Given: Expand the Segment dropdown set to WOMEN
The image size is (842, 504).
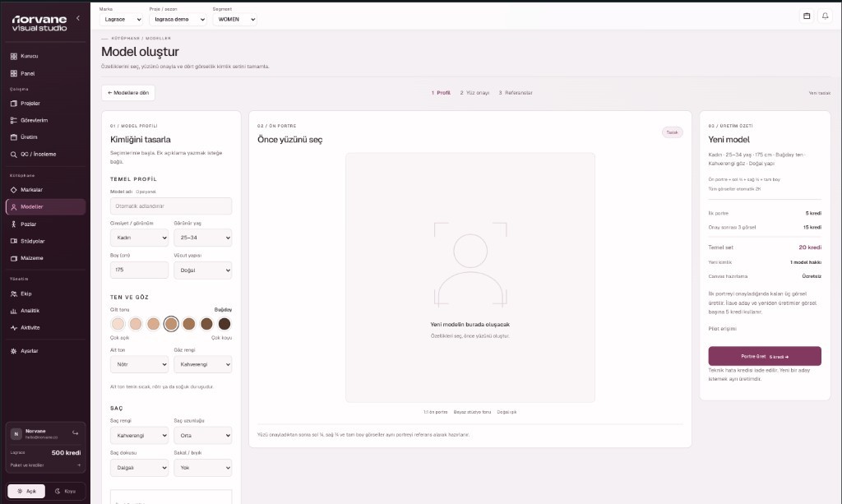Looking at the screenshot, I should 234,20.
